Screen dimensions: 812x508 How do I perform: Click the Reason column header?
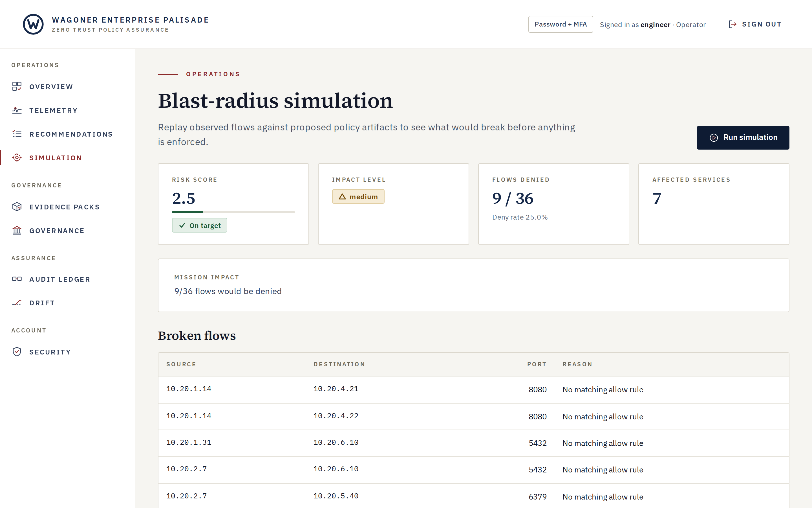point(577,364)
